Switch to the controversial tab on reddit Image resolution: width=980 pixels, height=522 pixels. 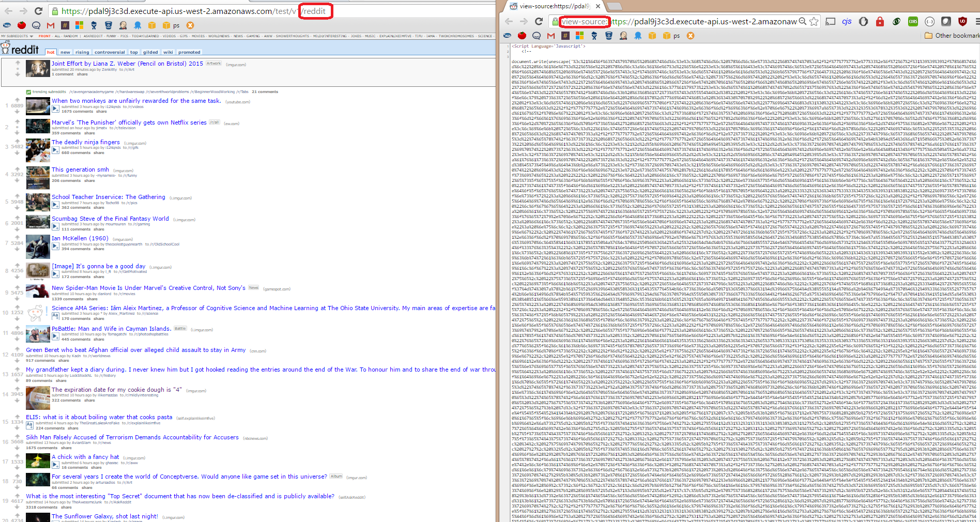110,52
